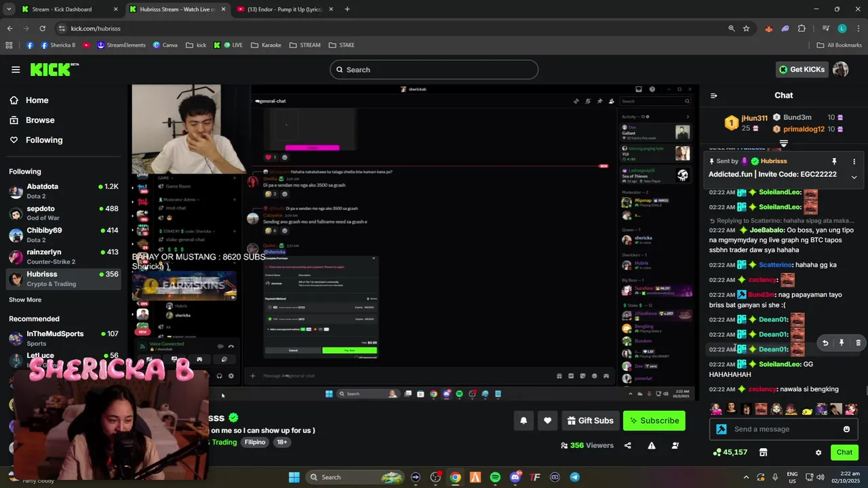Open rainzerlyn's Counter-Strike 2 channel

(64, 256)
